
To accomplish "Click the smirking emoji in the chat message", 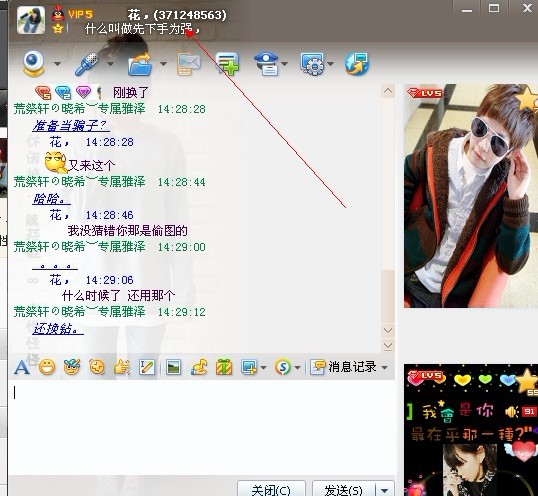I will 56,162.
